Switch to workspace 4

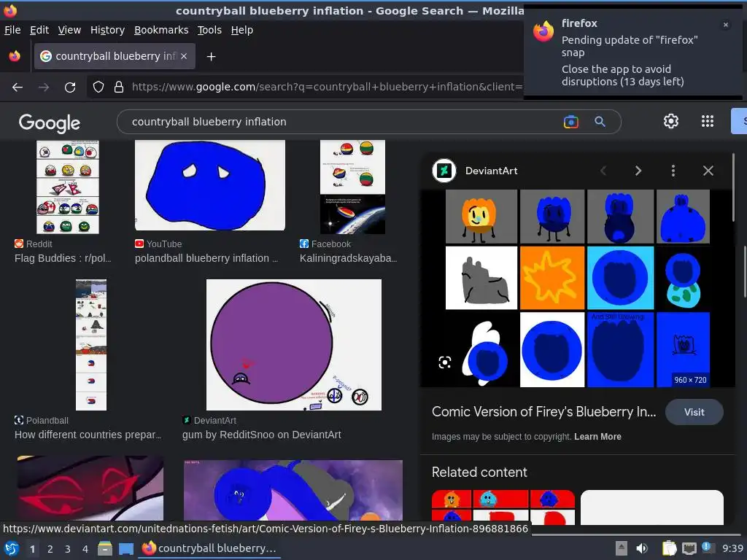point(85,549)
